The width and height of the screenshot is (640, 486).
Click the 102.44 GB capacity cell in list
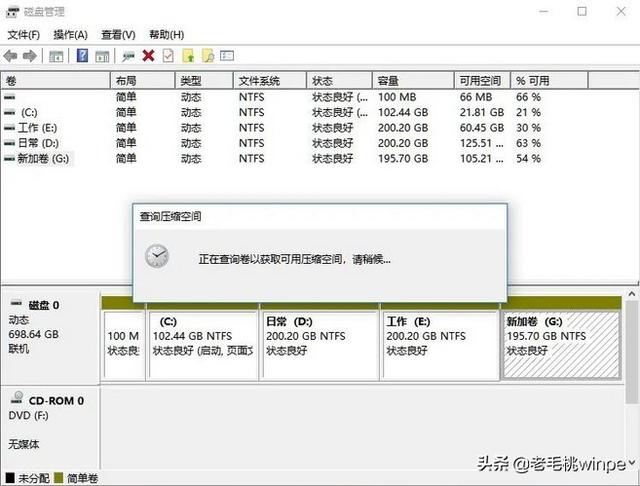pos(403,112)
